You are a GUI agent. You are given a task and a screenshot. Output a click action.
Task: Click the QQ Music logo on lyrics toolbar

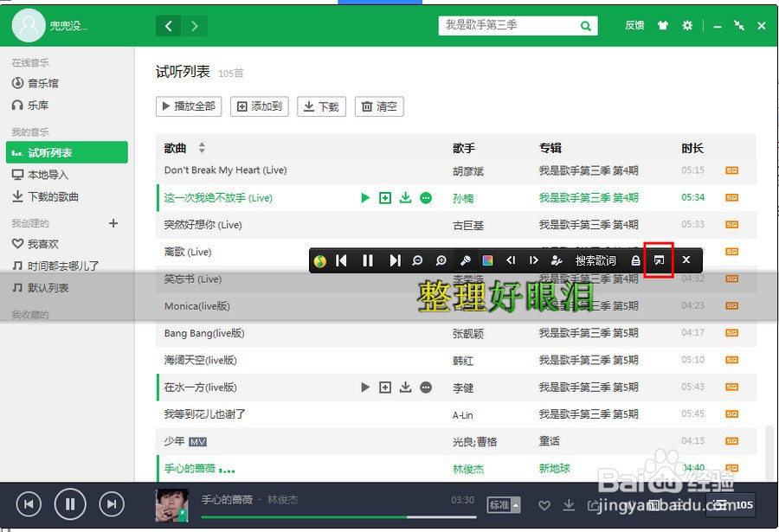click(320, 260)
